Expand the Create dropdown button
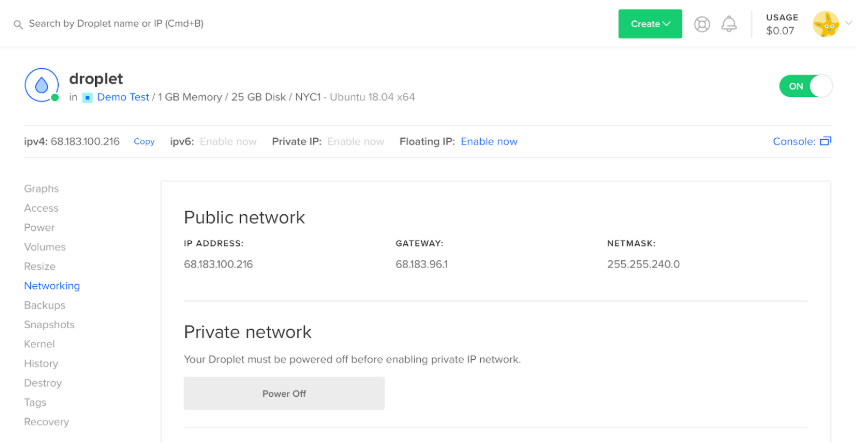The height and width of the screenshot is (443, 856). click(650, 24)
